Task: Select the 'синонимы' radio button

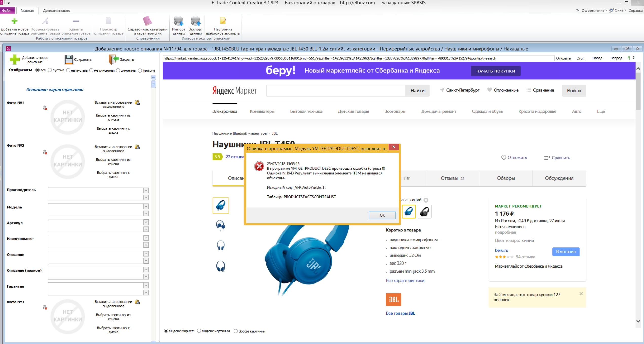Action: click(118, 70)
